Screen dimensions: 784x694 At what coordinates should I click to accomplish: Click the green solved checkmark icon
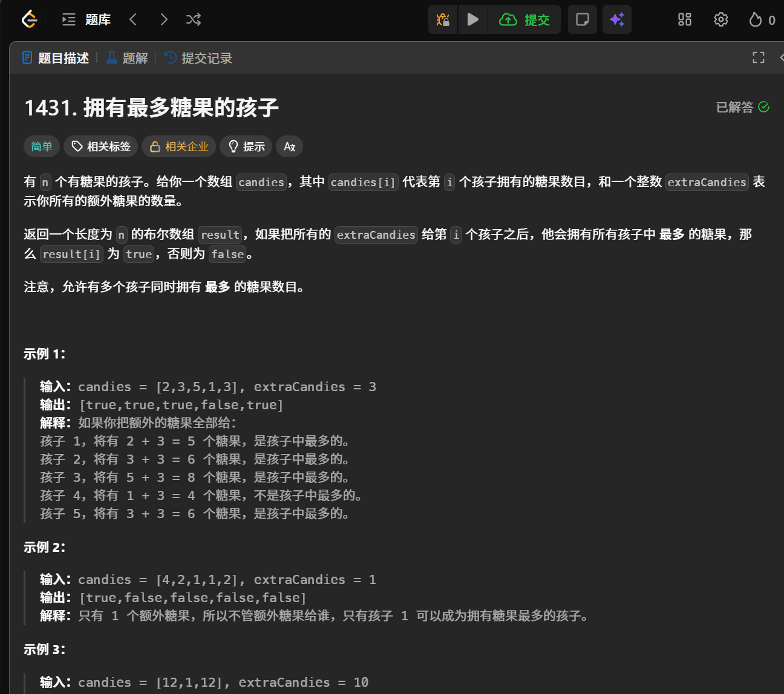point(764,107)
